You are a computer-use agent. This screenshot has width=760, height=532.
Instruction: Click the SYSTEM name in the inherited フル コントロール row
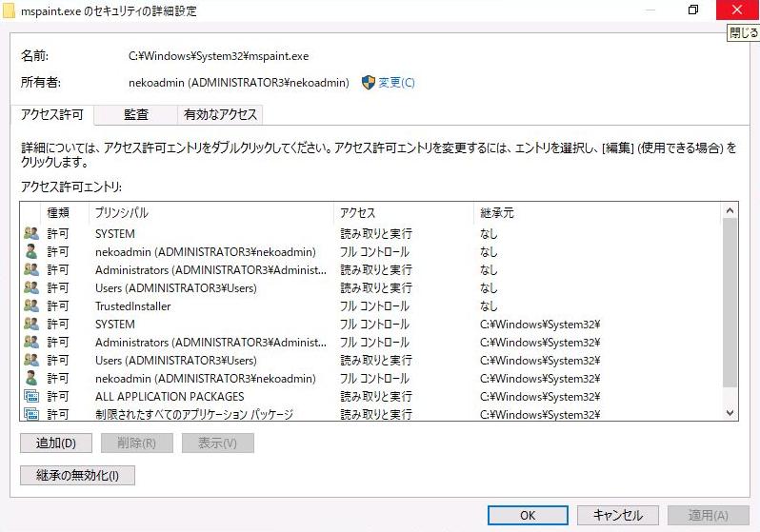(115, 325)
